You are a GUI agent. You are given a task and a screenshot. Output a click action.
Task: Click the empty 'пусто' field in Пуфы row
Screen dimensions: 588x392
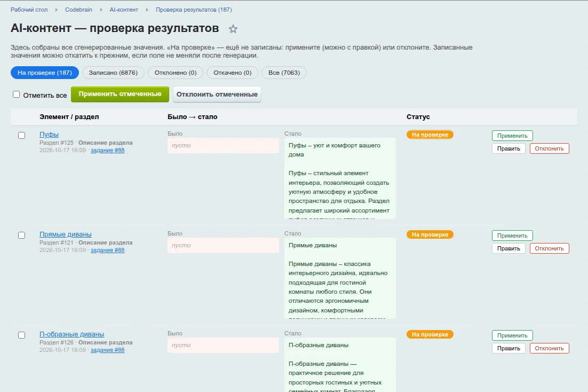tap(223, 145)
